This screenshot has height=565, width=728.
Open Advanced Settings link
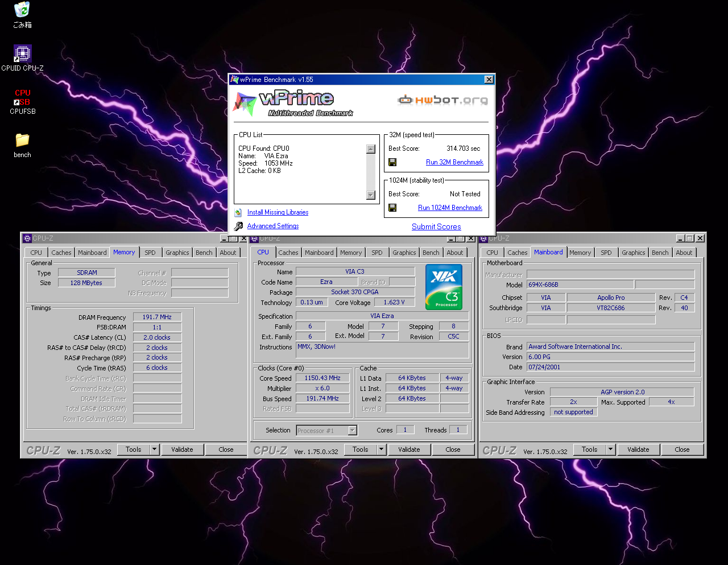tap(273, 226)
